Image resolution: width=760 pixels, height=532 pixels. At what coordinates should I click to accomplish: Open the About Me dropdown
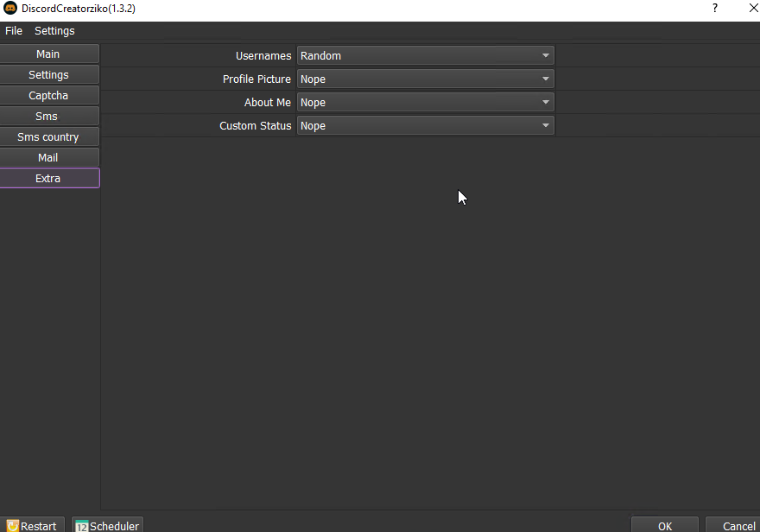pos(425,102)
